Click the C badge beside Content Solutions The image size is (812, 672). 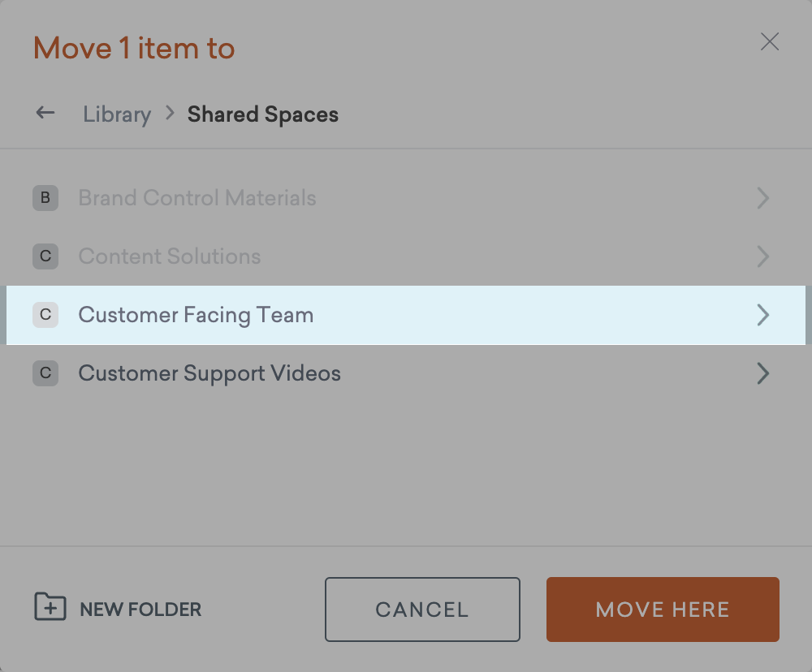coord(45,256)
